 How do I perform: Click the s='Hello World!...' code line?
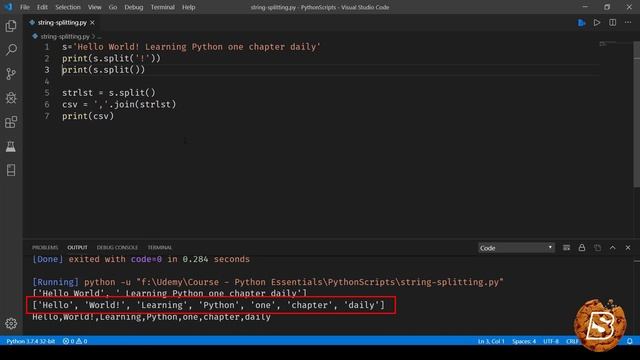(191, 47)
